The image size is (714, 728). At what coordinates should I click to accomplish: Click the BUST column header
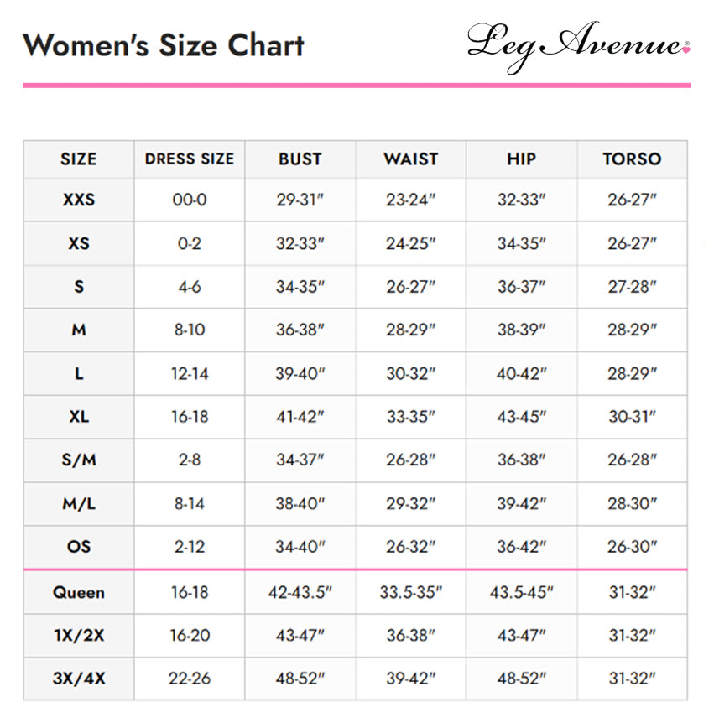(x=300, y=159)
